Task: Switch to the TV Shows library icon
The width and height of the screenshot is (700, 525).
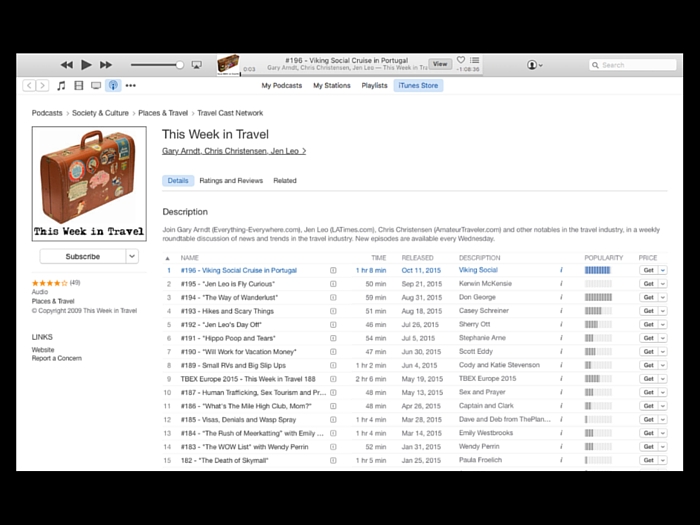Action: pos(96,85)
